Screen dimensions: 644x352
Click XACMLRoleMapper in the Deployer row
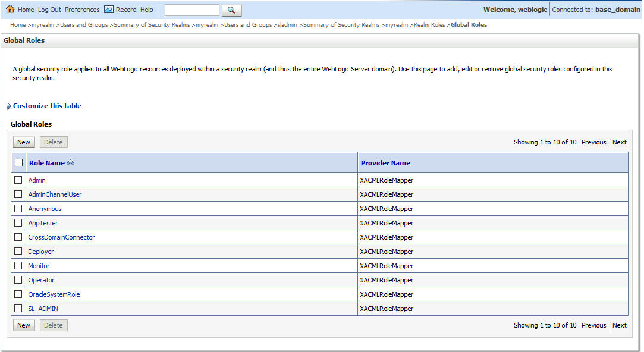click(387, 252)
